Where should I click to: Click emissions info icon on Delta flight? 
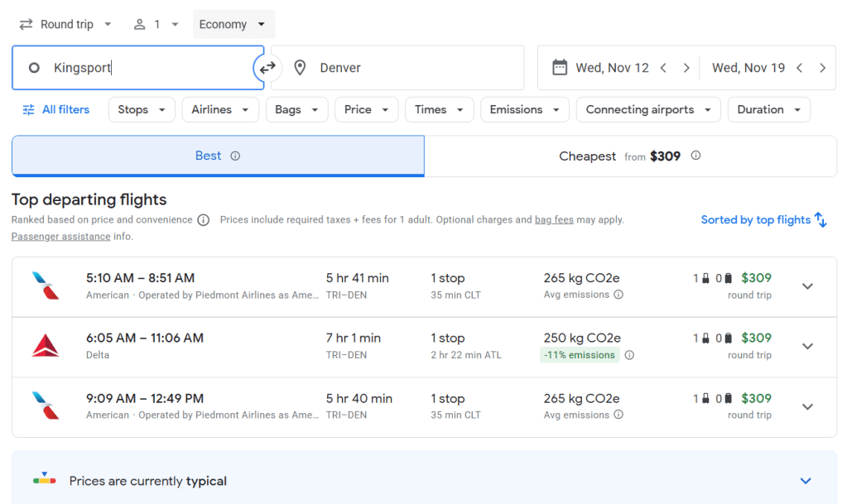pos(629,355)
